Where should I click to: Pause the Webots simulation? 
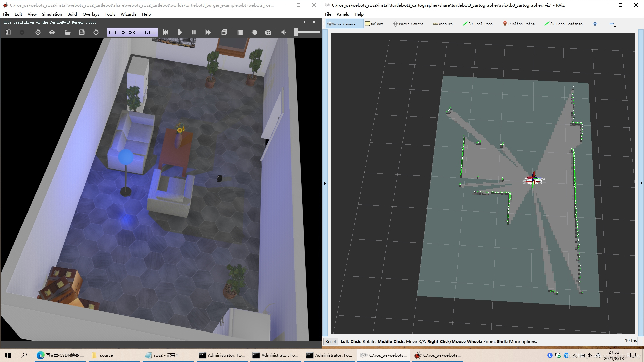click(x=194, y=32)
